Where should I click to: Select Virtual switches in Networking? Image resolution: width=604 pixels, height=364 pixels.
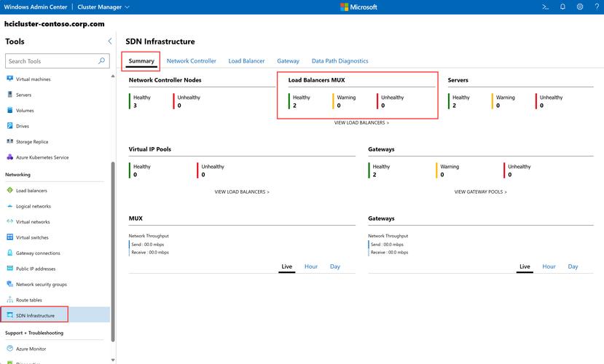pos(32,237)
